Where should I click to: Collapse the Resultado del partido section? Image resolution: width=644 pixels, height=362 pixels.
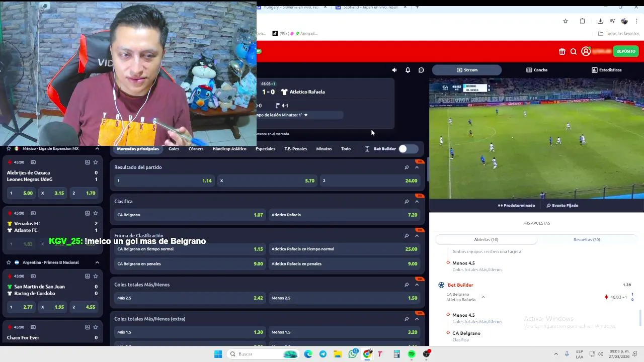[x=417, y=167]
